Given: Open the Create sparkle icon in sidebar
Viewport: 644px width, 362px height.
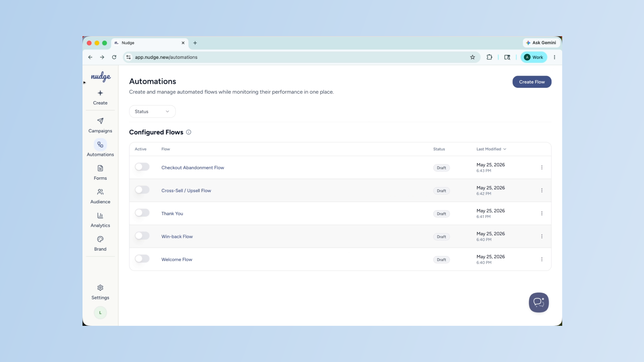Looking at the screenshot, I should [100, 93].
